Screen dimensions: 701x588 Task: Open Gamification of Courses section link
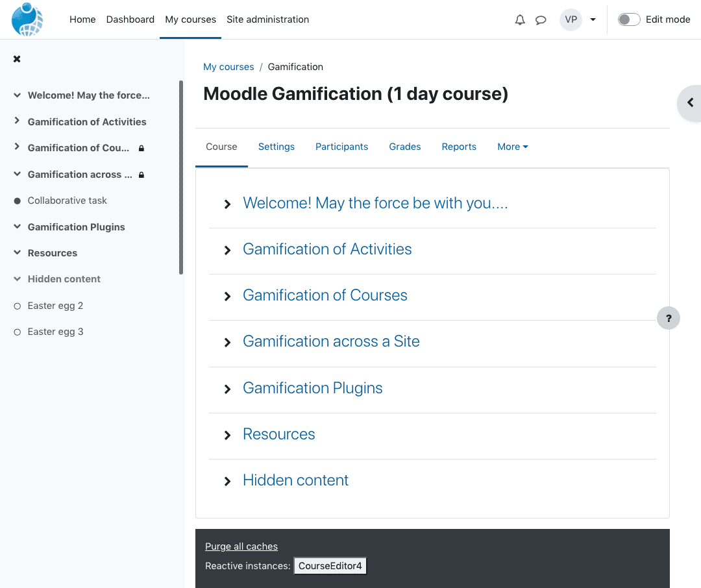(325, 295)
